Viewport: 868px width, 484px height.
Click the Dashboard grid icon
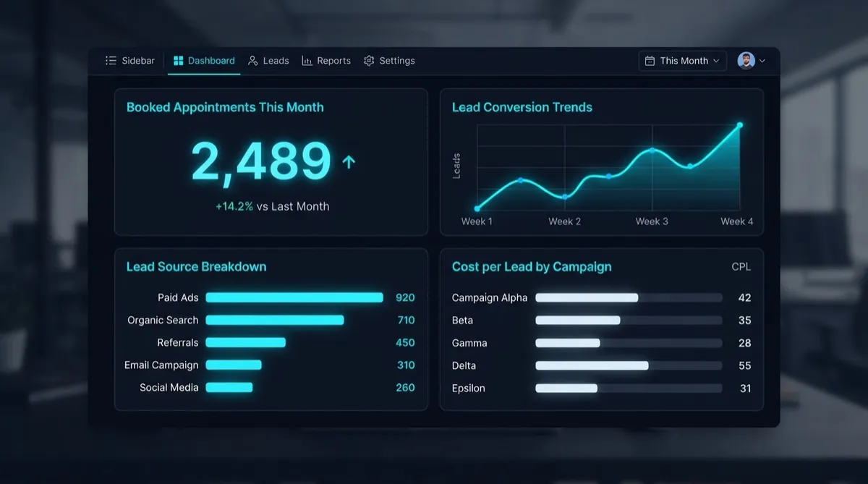[179, 61]
